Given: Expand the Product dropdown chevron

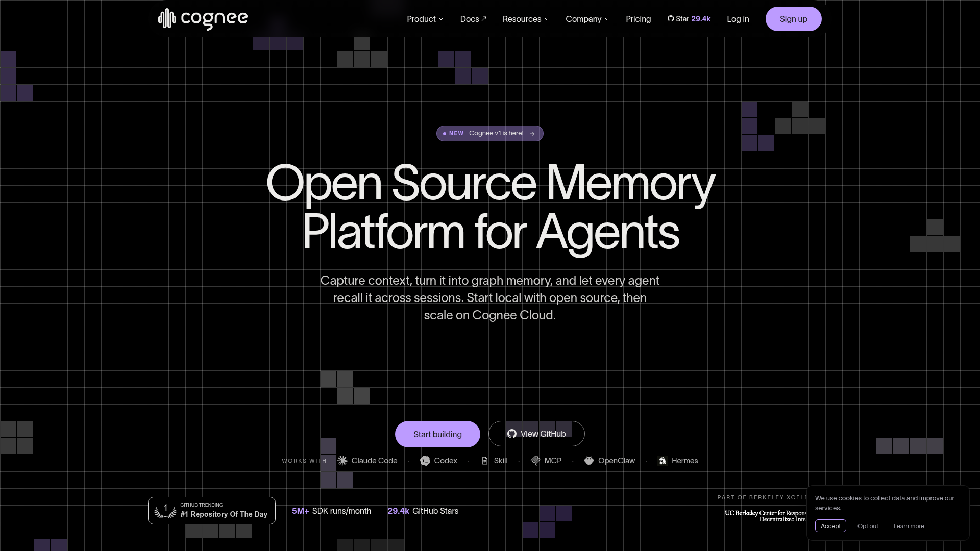Looking at the screenshot, I should (441, 19).
